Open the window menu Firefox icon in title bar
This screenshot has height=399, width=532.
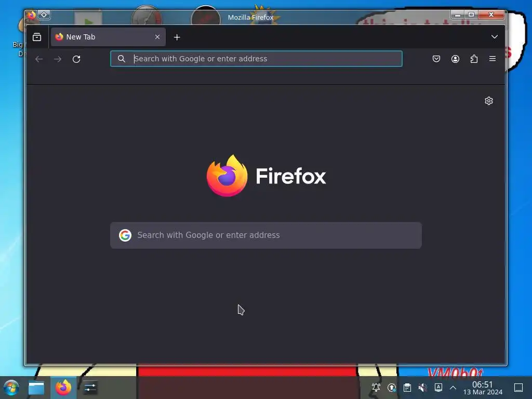pyautogui.click(x=32, y=15)
